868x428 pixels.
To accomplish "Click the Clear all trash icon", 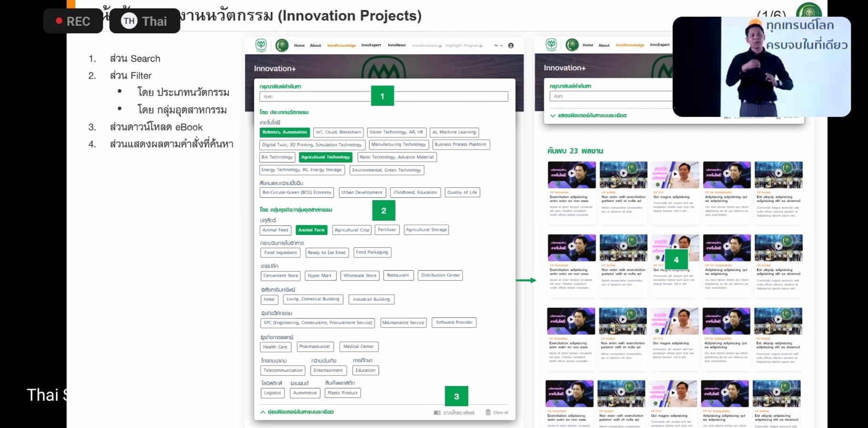I will click(488, 412).
